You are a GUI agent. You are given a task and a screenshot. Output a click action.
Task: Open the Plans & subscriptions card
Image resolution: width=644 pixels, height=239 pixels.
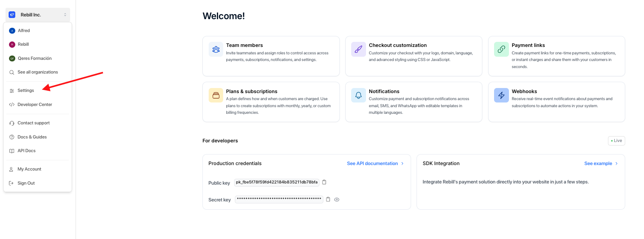point(271,102)
